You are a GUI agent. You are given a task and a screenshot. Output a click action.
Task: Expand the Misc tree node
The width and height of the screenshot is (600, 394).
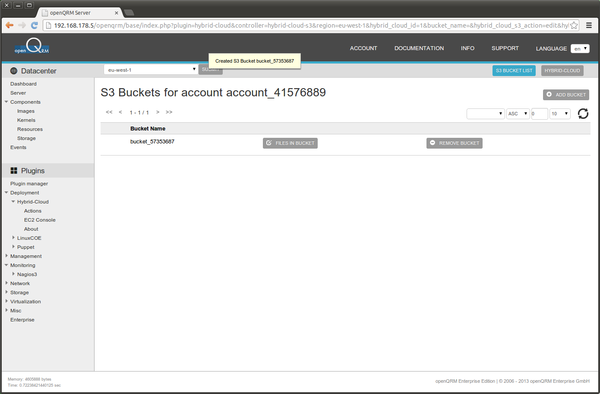tap(6, 311)
